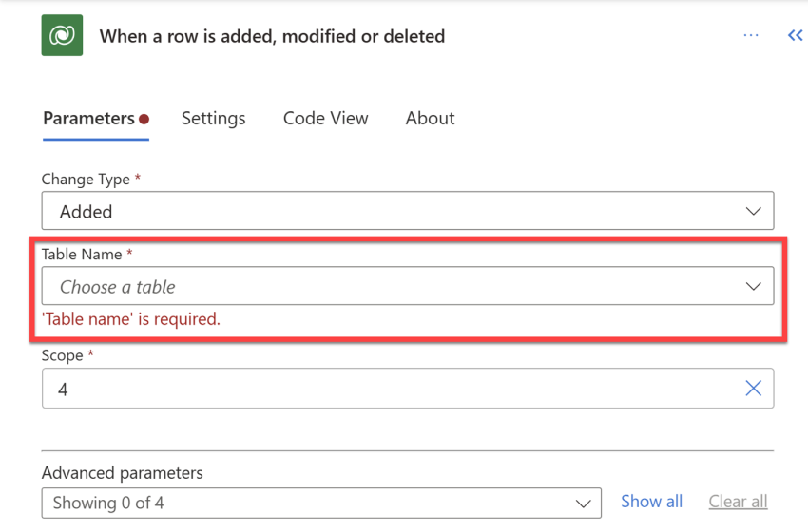Collapse the panel with the double chevron

[795, 35]
